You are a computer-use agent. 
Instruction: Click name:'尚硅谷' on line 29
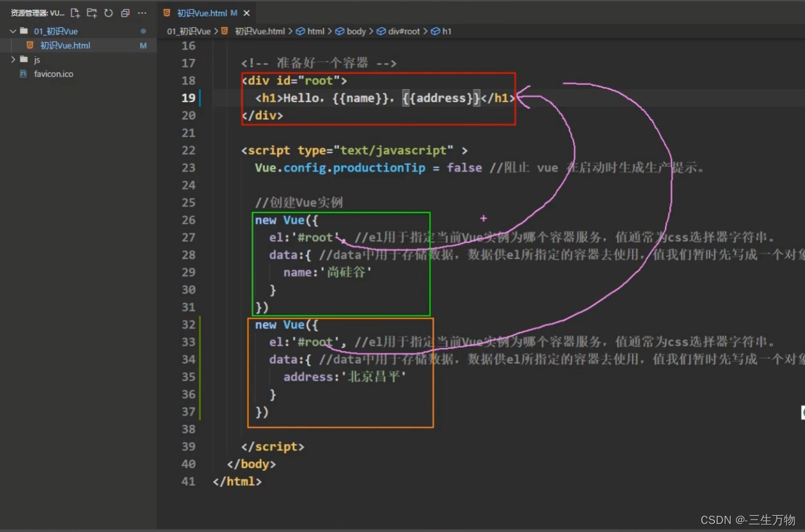(327, 272)
